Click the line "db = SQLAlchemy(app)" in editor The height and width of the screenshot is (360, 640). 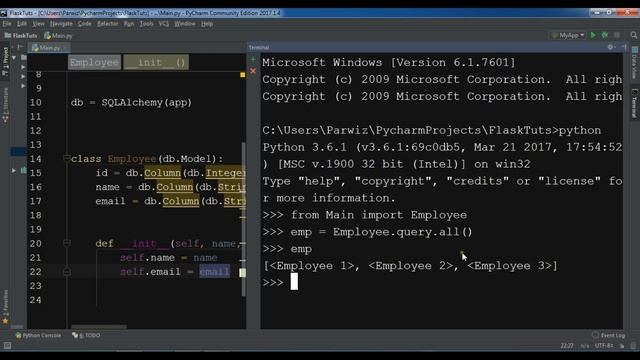[131, 102]
